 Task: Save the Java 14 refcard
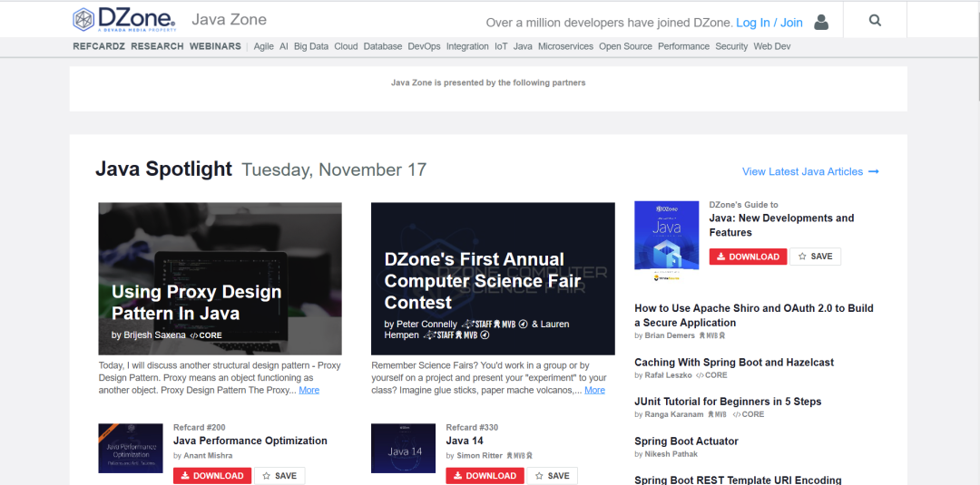pyautogui.click(x=552, y=476)
